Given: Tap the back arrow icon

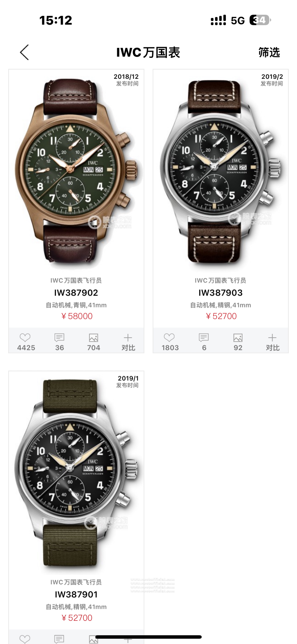Looking at the screenshot, I should click(x=24, y=52).
